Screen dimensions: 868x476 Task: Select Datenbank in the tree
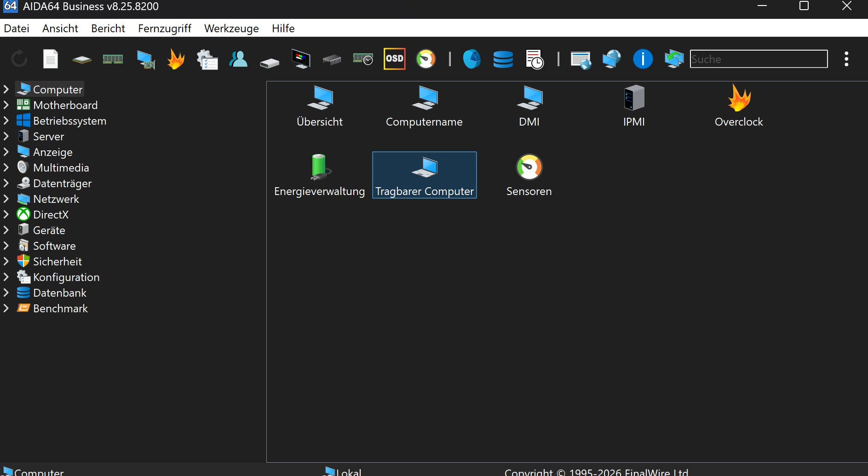click(x=60, y=292)
